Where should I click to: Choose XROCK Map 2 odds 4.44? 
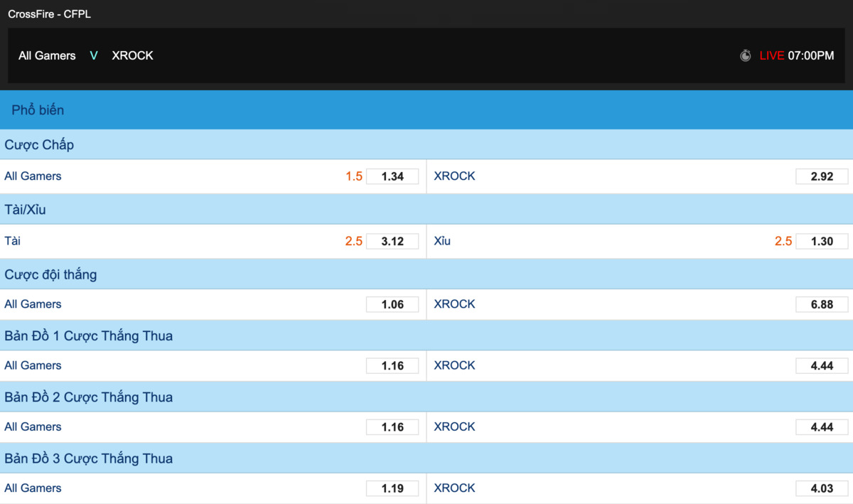(x=822, y=427)
